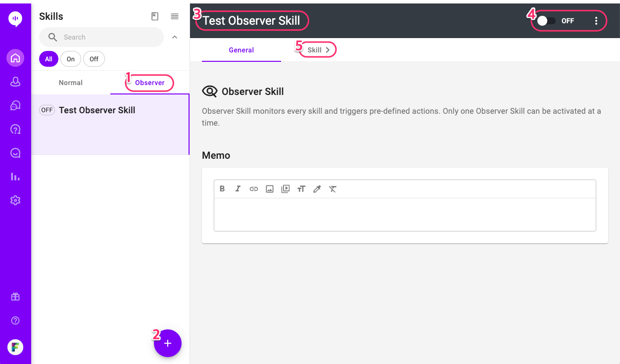Viewport: 620px width, 364px height.
Task: Apply italic formatting in Memo editor
Action: coord(238,189)
